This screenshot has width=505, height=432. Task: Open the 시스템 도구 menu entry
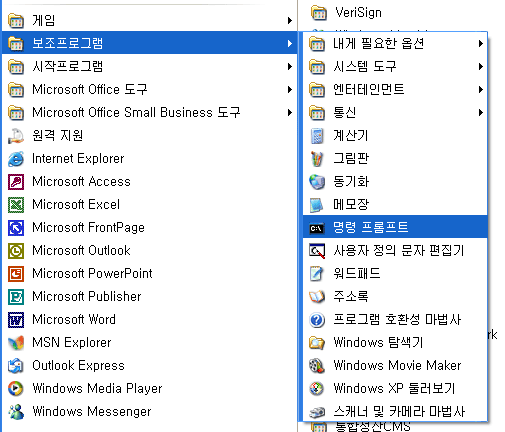tap(395, 67)
